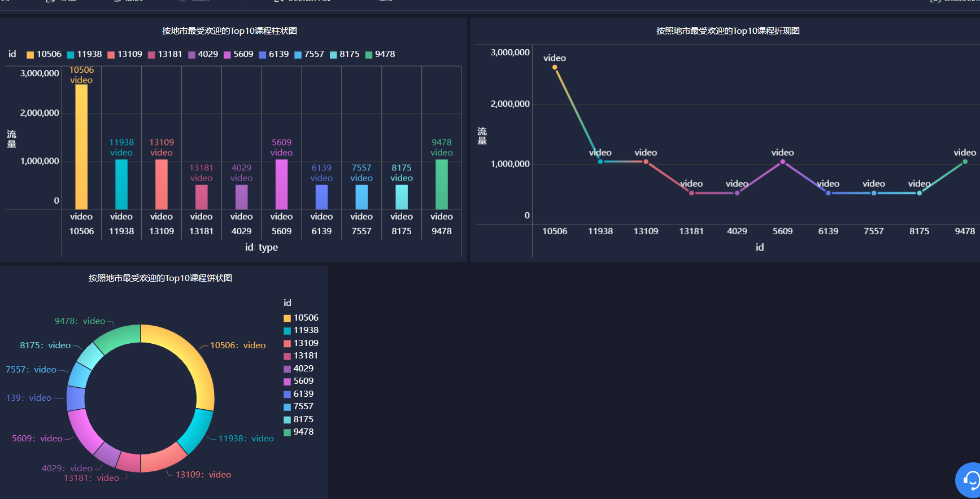Hide 6139 in the pie chart legend
This screenshot has height=499, width=980.
299,394
